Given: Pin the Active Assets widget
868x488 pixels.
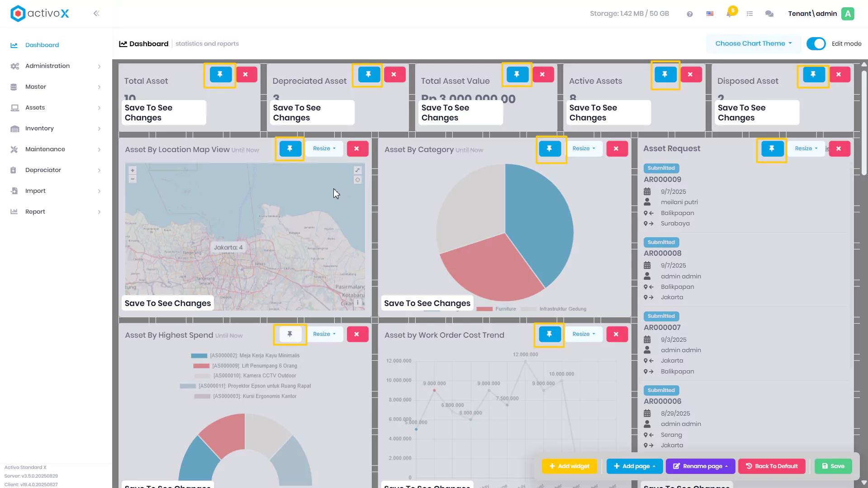Looking at the screenshot, I should 665,74.
